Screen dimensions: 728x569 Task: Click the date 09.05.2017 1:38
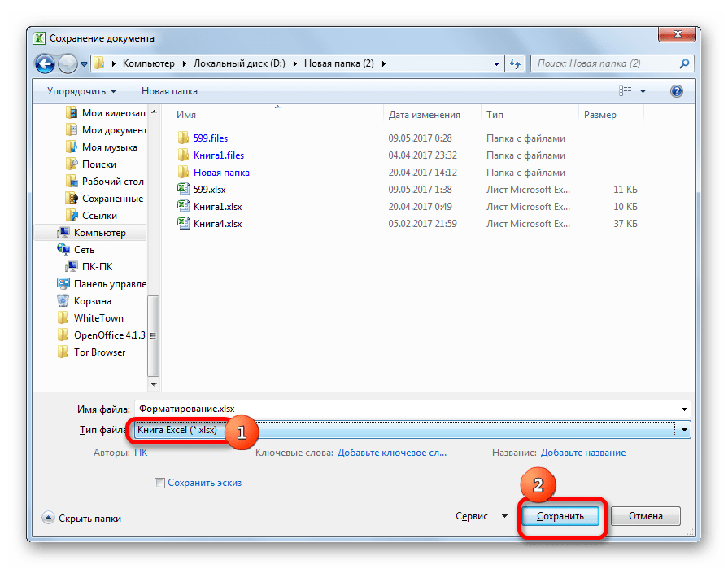pos(420,190)
